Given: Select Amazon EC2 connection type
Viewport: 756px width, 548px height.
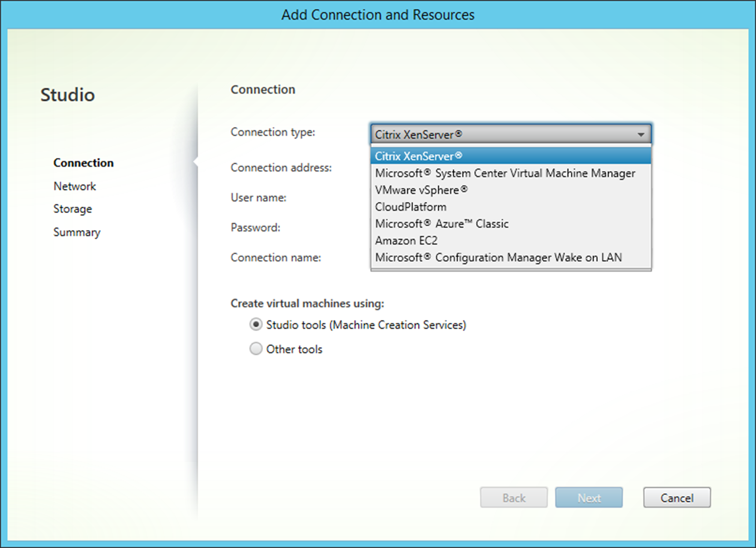Looking at the screenshot, I should pyautogui.click(x=511, y=240).
